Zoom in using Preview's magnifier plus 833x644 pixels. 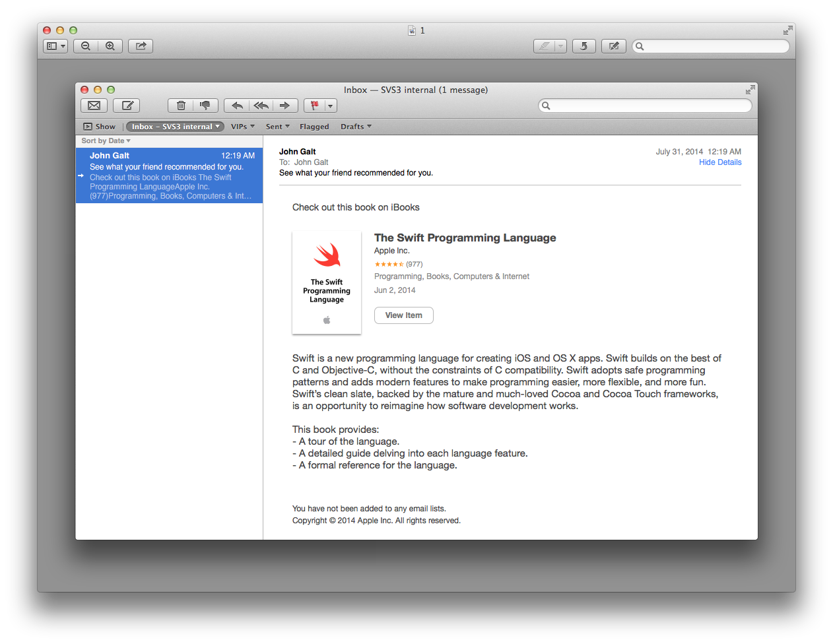(110, 46)
